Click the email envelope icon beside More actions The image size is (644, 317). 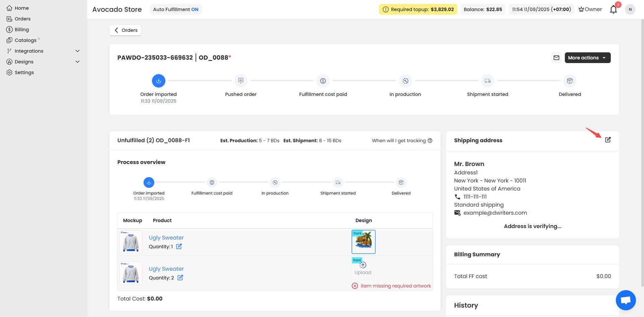coord(556,58)
